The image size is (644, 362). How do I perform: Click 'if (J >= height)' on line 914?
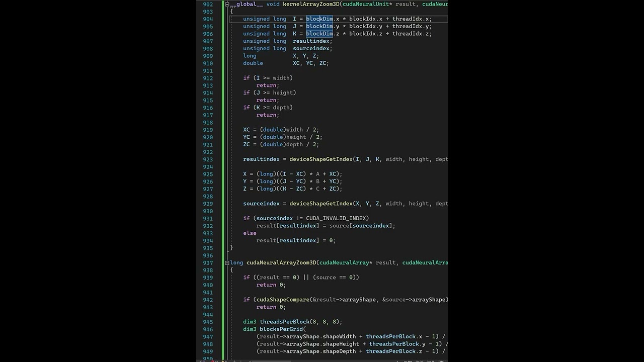point(270,93)
